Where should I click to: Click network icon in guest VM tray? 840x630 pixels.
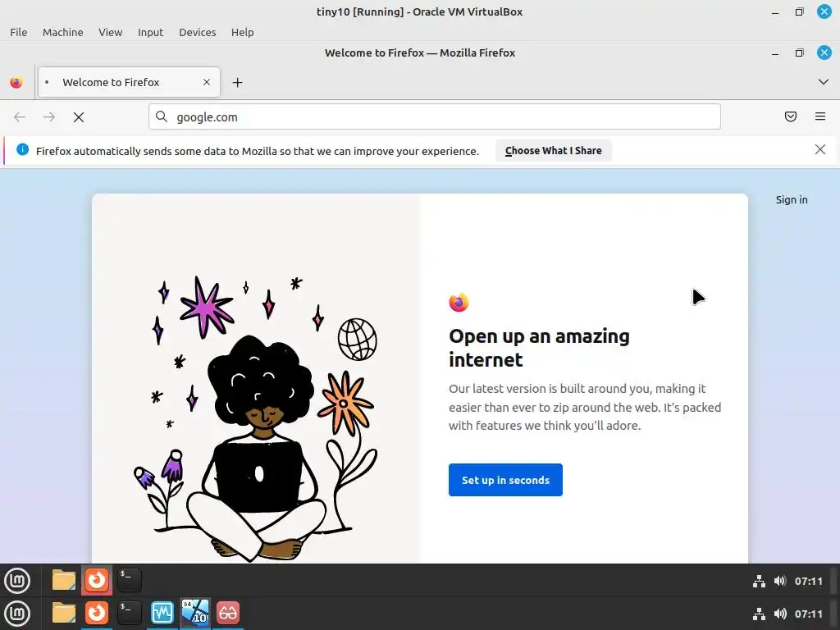pyautogui.click(x=759, y=582)
